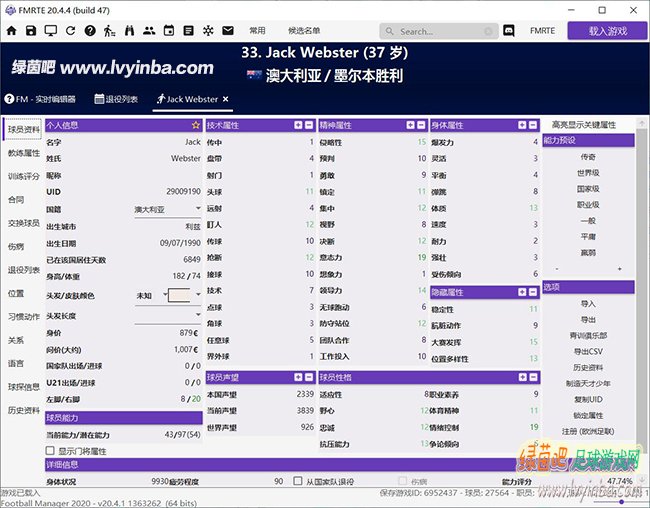Click plus icon on 隐藏属性 panel
650x508 pixels.
point(522,292)
